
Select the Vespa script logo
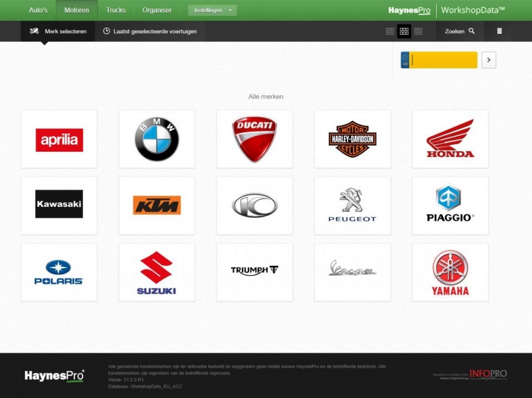352,268
